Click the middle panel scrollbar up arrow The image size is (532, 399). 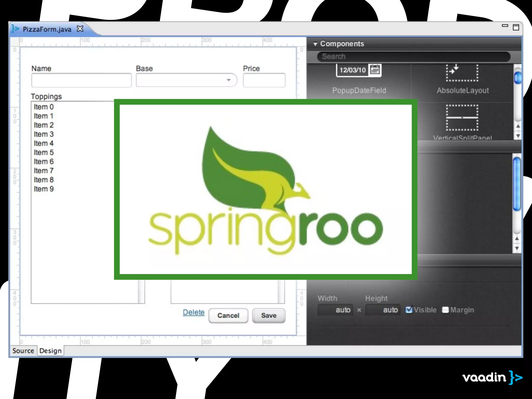[517, 238]
